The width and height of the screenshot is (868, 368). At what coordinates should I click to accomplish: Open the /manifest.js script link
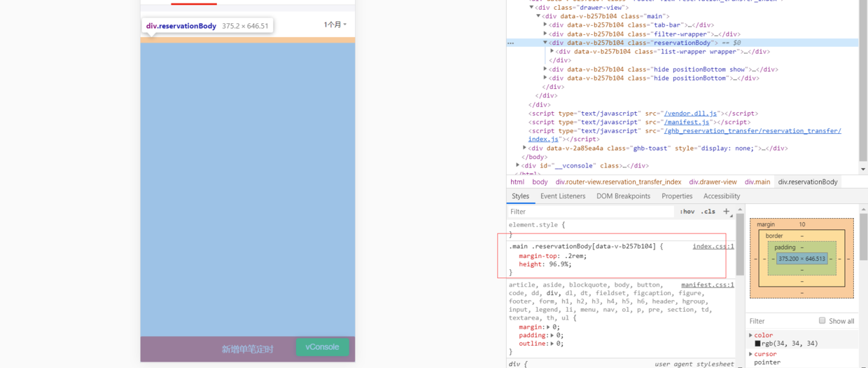point(685,122)
